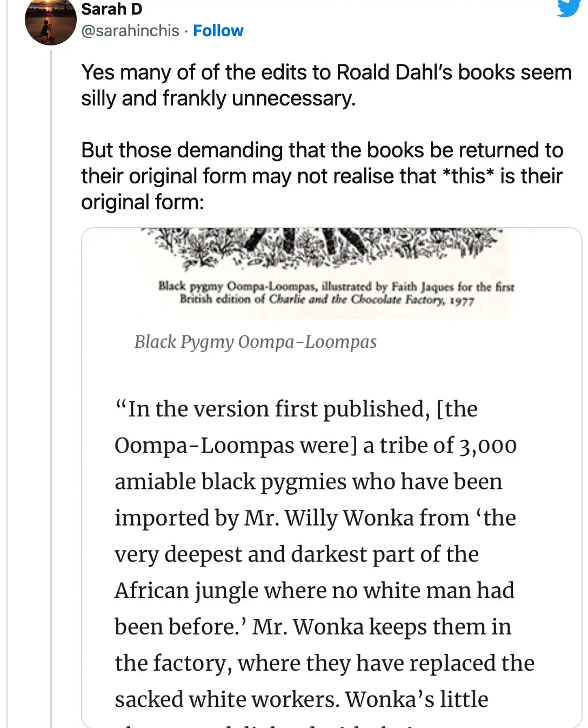Click the tweet sentence about Roald Dahl's edits

(326, 72)
